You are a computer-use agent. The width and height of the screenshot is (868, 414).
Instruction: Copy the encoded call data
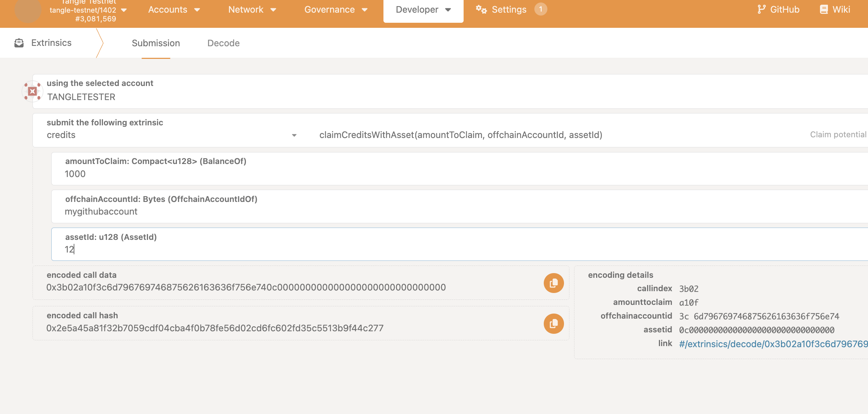click(x=554, y=283)
